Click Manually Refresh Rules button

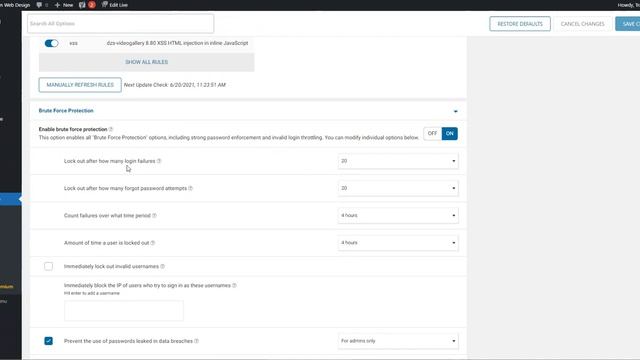pyautogui.click(x=80, y=85)
